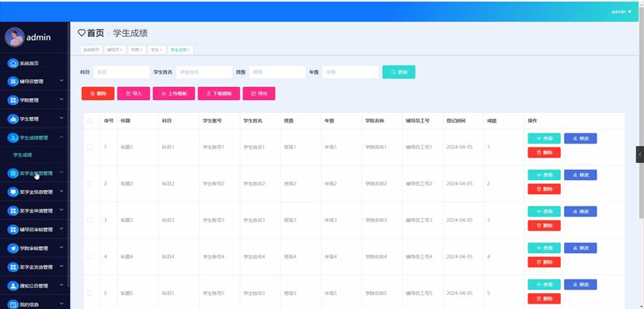Click red 删除 for row 标题3
This screenshot has width=644, height=309.
click(x=544, y=226)
